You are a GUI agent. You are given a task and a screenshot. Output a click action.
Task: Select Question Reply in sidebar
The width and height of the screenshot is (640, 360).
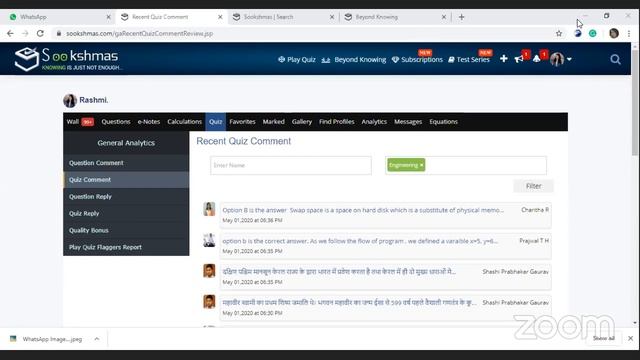tap(126, 197)
